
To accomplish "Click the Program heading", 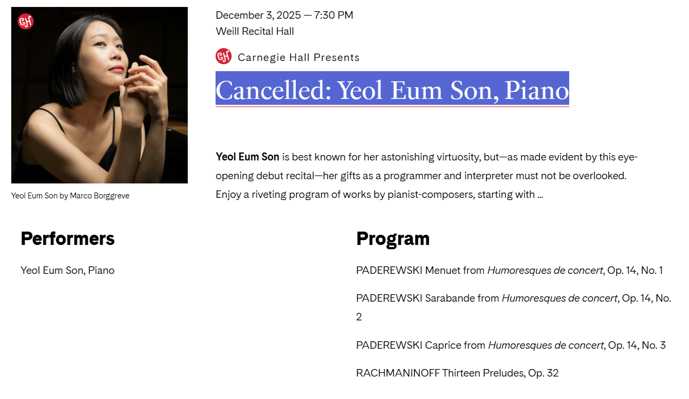I will (x=393, y=239).
